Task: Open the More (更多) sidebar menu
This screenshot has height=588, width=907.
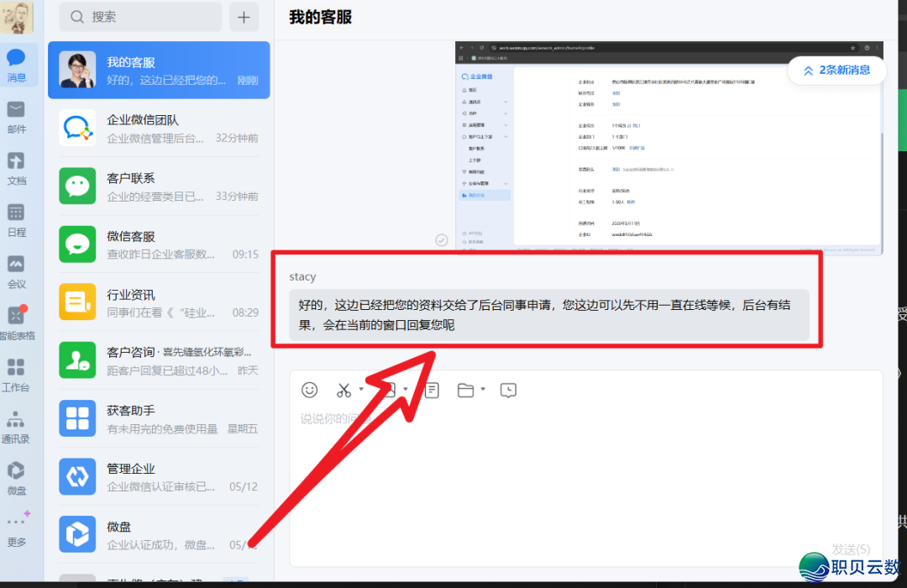Action: click(17, 529)
